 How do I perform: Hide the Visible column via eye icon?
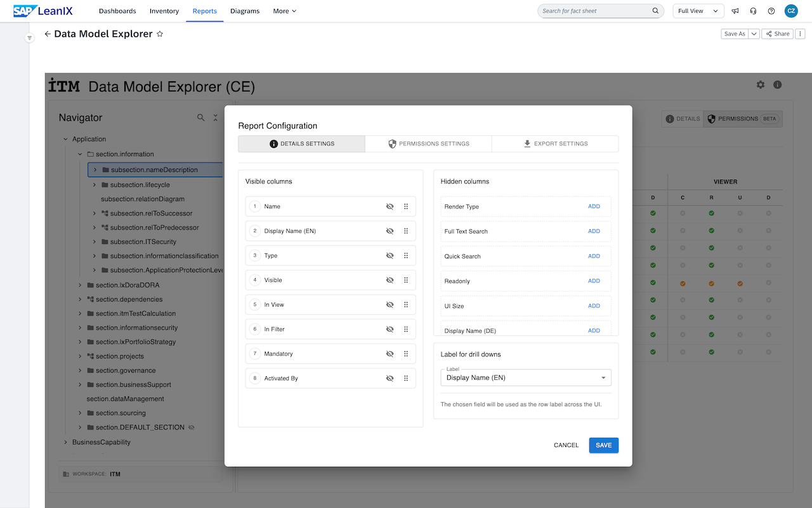click(x=390, y=280)
